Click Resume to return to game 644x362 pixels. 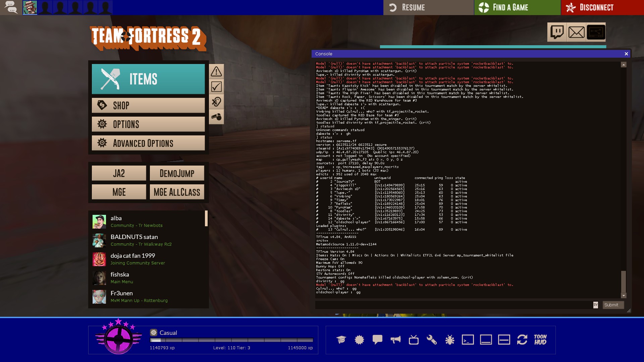(x=428, y=7)
